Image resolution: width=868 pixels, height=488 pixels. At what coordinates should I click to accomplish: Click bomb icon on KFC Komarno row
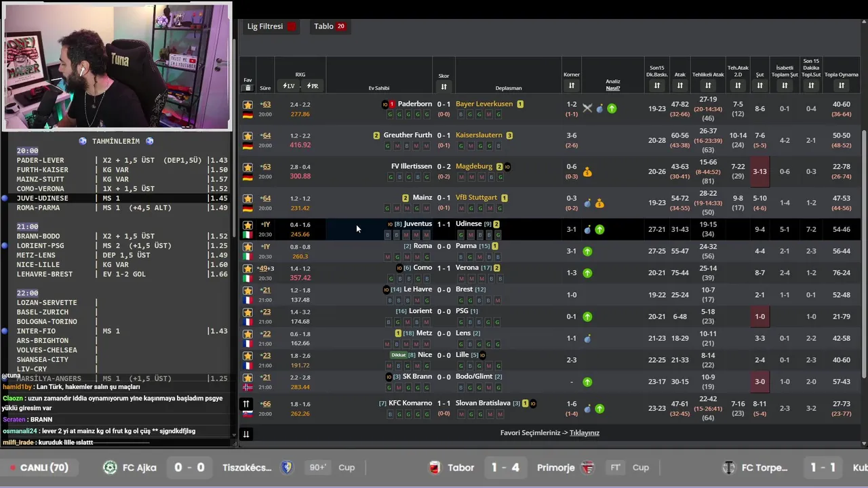pos(587,409)
